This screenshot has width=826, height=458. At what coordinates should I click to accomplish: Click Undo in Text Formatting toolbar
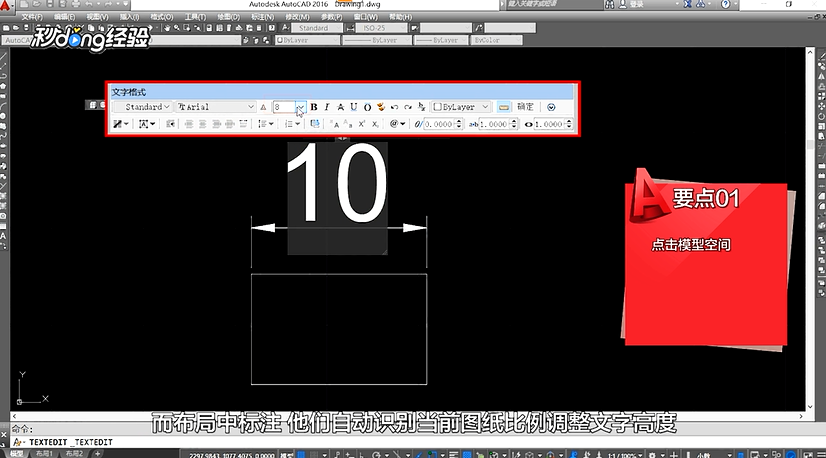click(395, 107)
